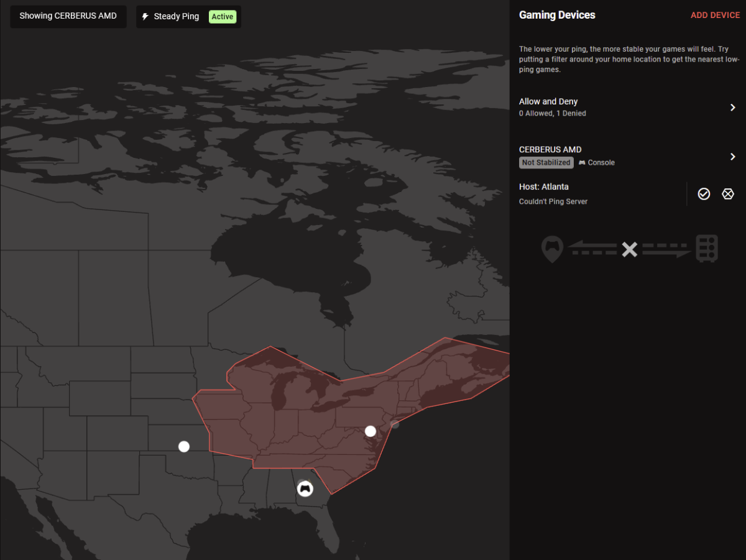The width and height of the screenshot is (746, 560).
Task: Click the deny host crossed-circle icon
Action: [x=728, y=194]
